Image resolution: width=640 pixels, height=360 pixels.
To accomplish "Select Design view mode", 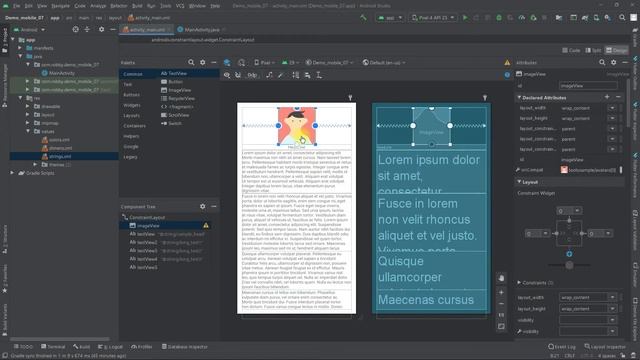I will click(x=616, y=50).
